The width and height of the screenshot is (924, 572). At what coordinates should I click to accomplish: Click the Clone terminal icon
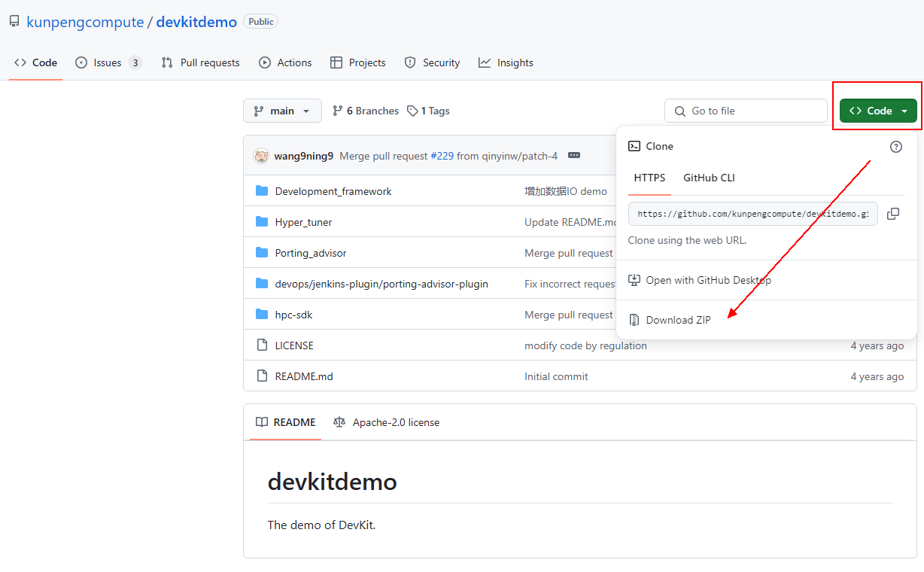click(634, 146)
